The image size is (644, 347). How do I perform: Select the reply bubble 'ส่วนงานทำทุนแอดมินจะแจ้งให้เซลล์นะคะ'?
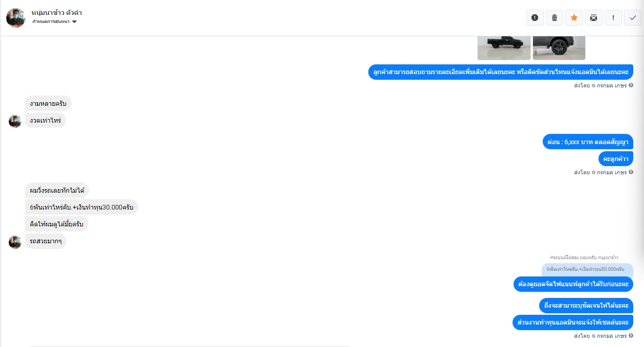pos(573,322)
